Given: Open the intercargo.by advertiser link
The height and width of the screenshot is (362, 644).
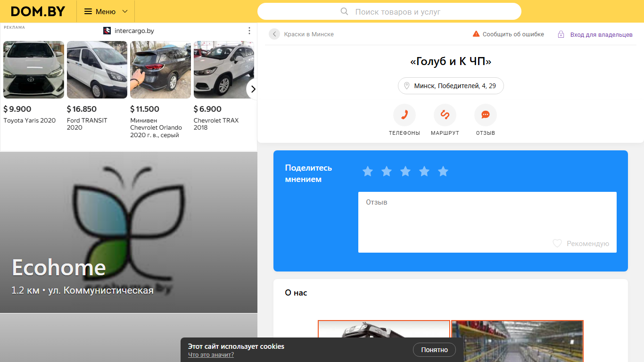Looking at the screenshot, I should (134, 31).
